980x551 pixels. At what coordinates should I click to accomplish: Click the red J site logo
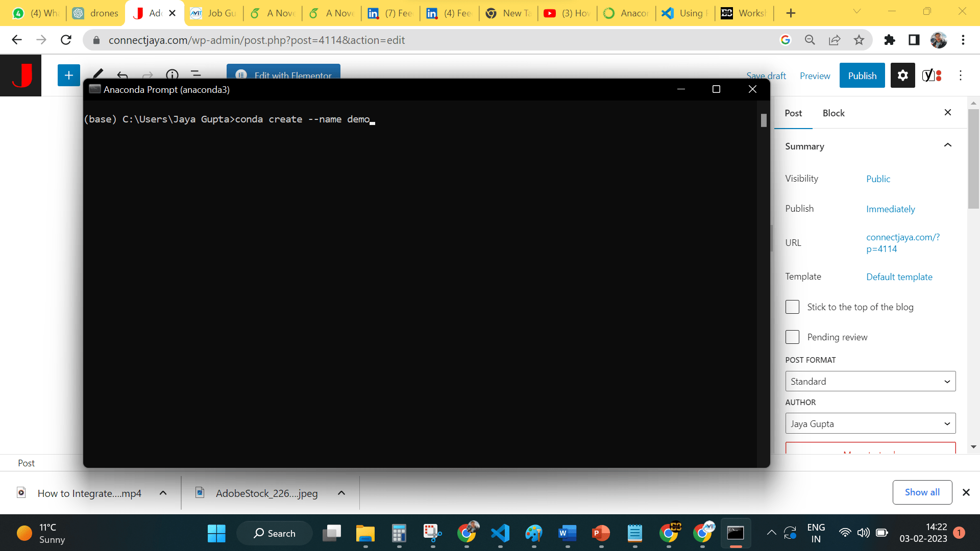[20, 75]
